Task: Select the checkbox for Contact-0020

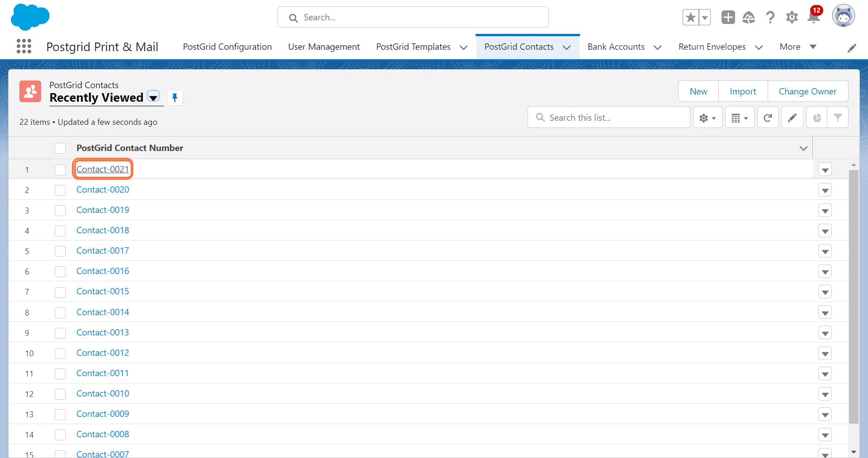Action: pos(60,190)
